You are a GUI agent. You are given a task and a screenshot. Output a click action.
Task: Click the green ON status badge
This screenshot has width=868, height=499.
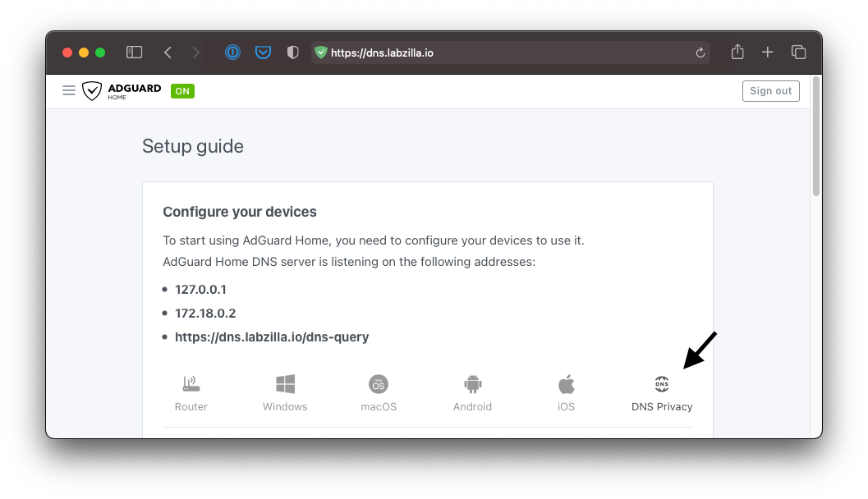pos(182,91)
